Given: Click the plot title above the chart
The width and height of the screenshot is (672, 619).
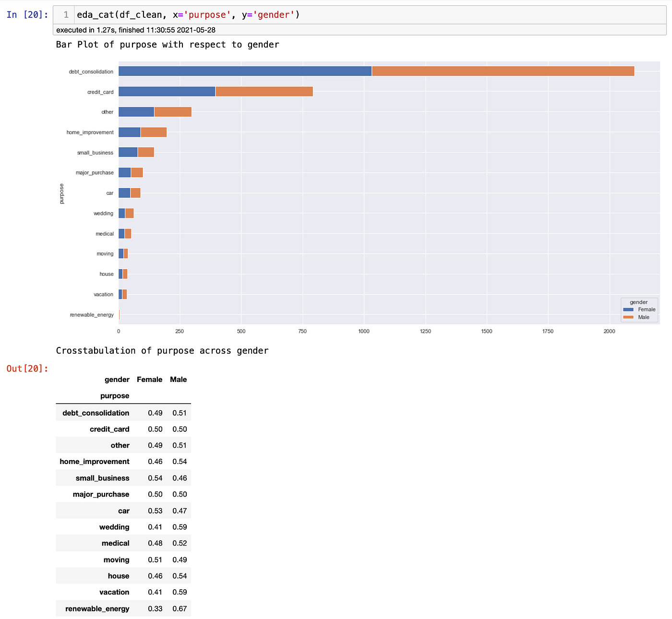Looking at the screenshot, I should (167, 44).
